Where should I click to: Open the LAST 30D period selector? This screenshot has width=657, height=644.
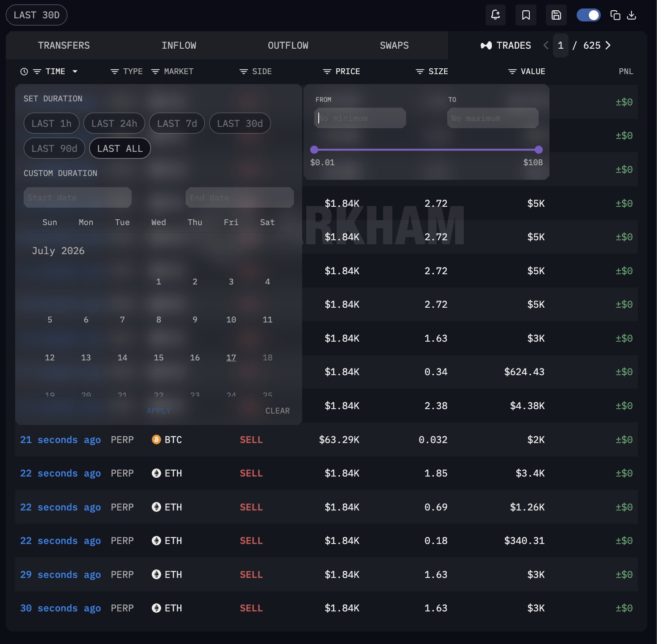coord(37,15)
